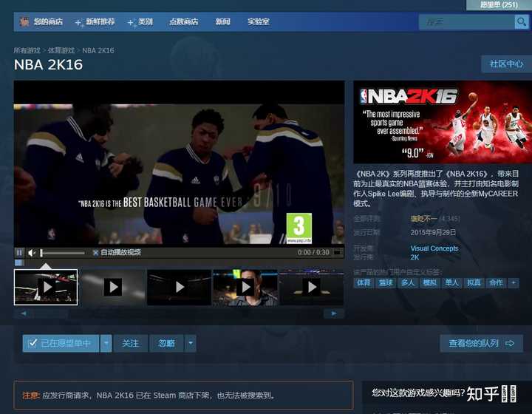The width and height of the screenshot is (532, 414).
Task: Select the 单人 tag
Action: click(451, 282)
